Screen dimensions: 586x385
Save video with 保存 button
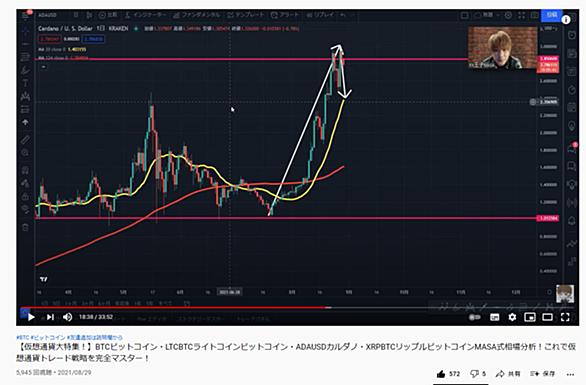tap(542, 373)
